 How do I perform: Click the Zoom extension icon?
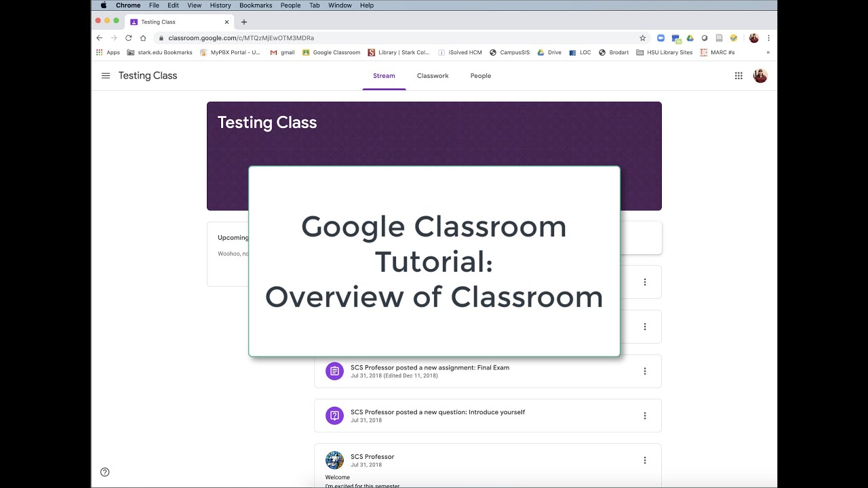pos(660,38)
